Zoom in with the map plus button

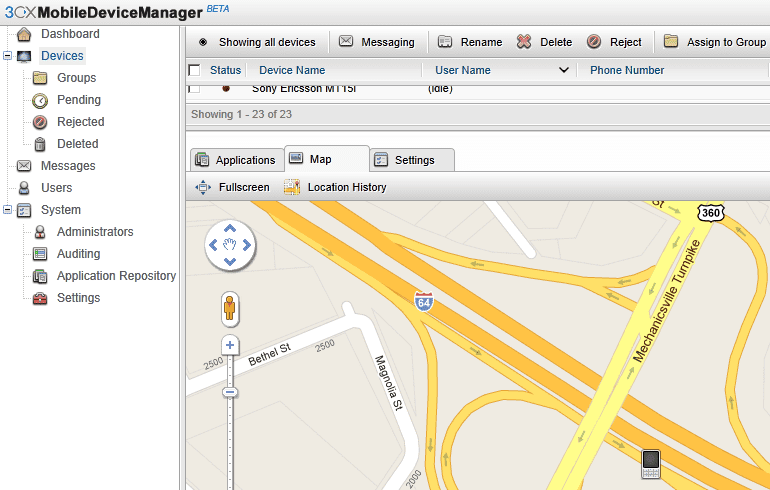[x=230, y=345]
